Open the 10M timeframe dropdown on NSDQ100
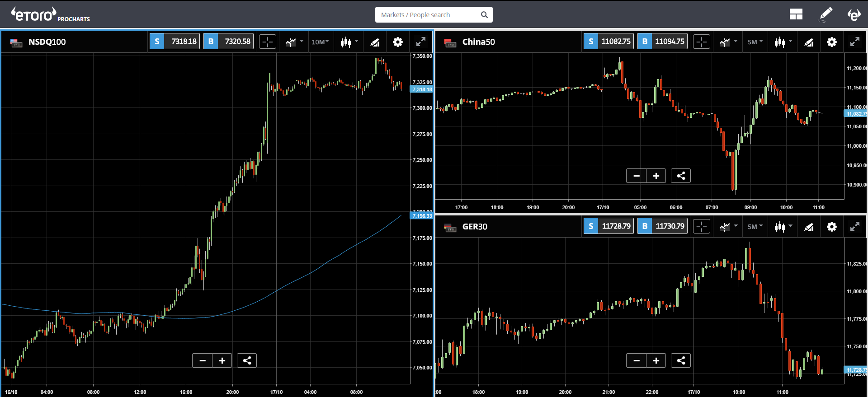The width and height of the screenshot is (868, 397). [x=320, y=42]
